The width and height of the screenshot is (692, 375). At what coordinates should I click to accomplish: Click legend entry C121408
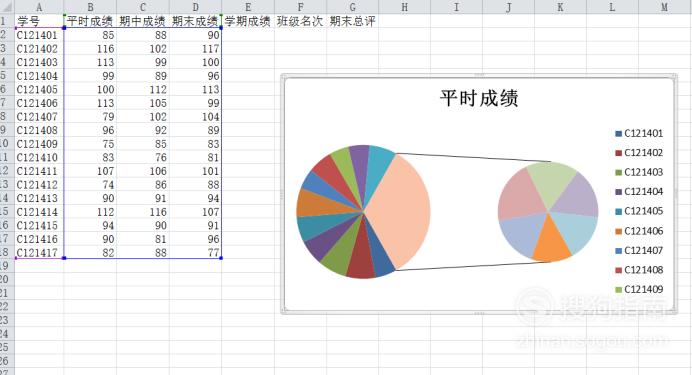pos(639,270)
